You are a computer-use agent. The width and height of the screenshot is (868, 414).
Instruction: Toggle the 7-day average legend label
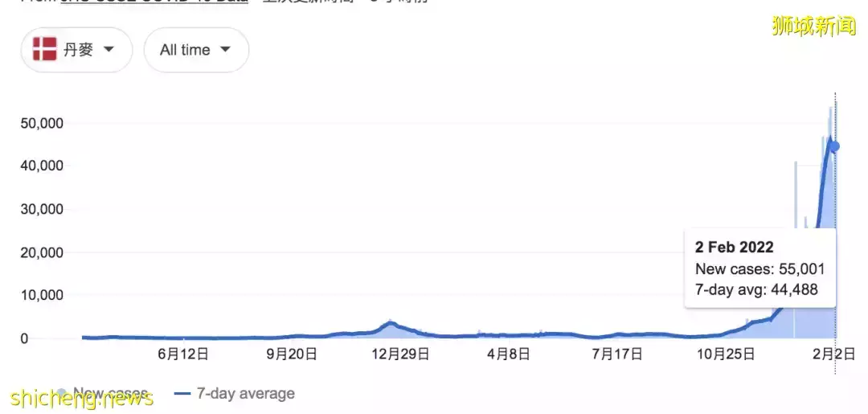click(244, 394)
